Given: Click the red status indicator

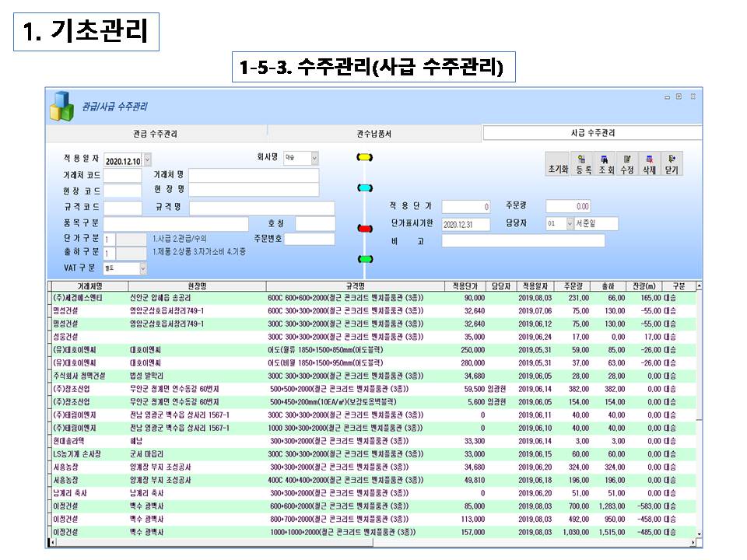Looking at the screenshot, I should (365, 229).
